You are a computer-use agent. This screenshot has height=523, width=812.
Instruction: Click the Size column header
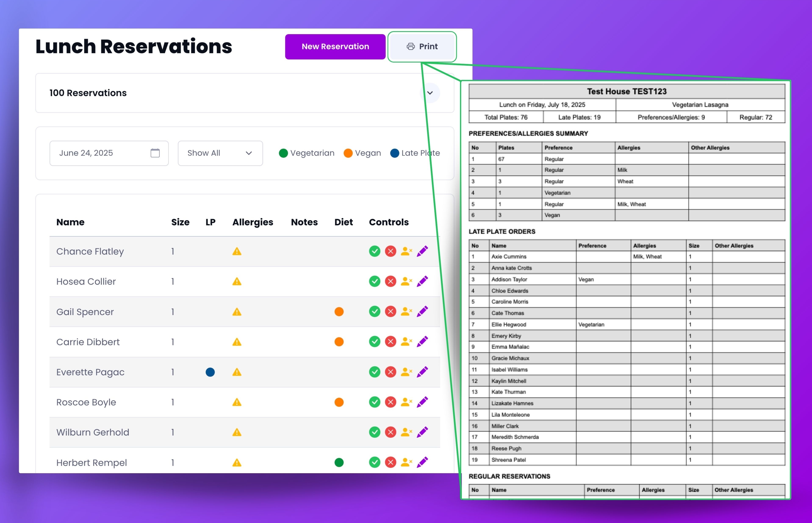tap(180, 222)
